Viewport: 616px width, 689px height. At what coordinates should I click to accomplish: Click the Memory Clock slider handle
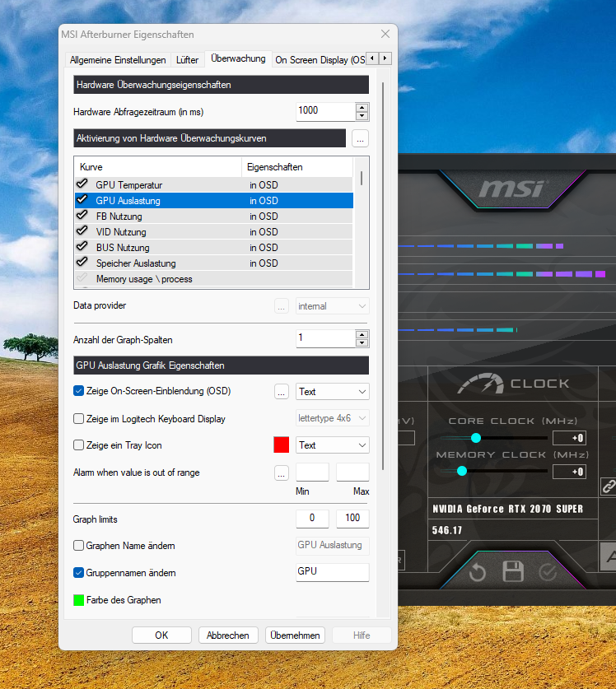click(x=462, y=471)
